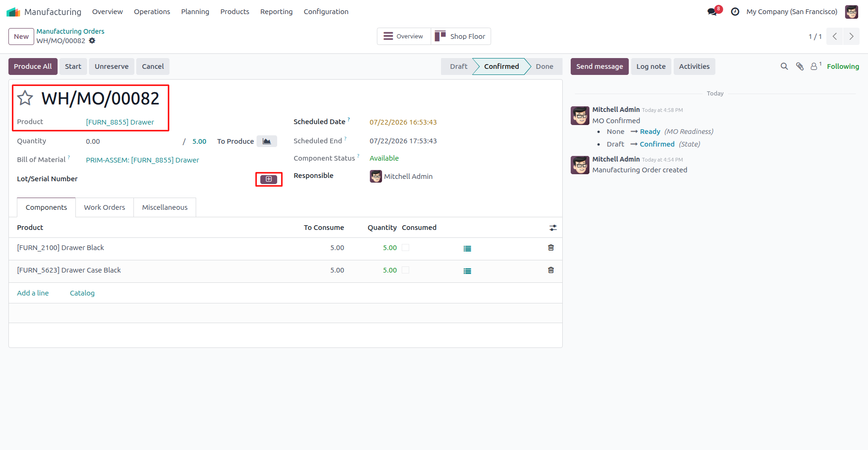Click the Produce All button

33,66
